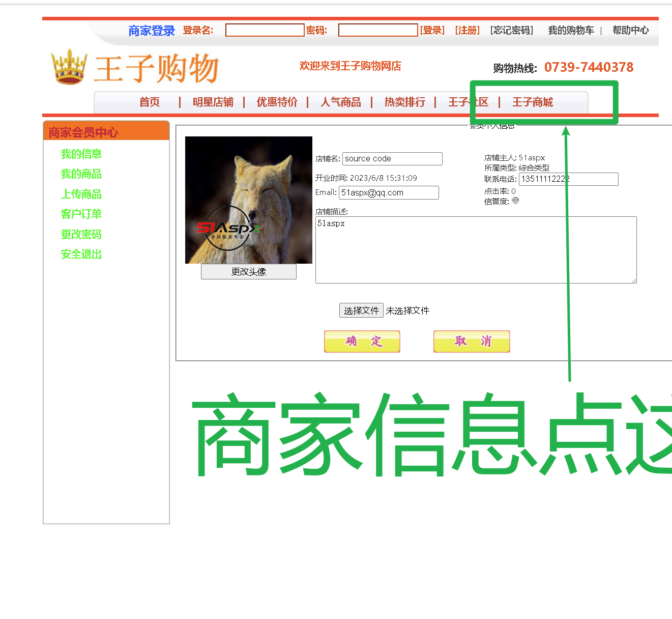This screenshot has height=619, width=672.
Task: Open the 明星店铺 navigation item
Action: point(213,102)
